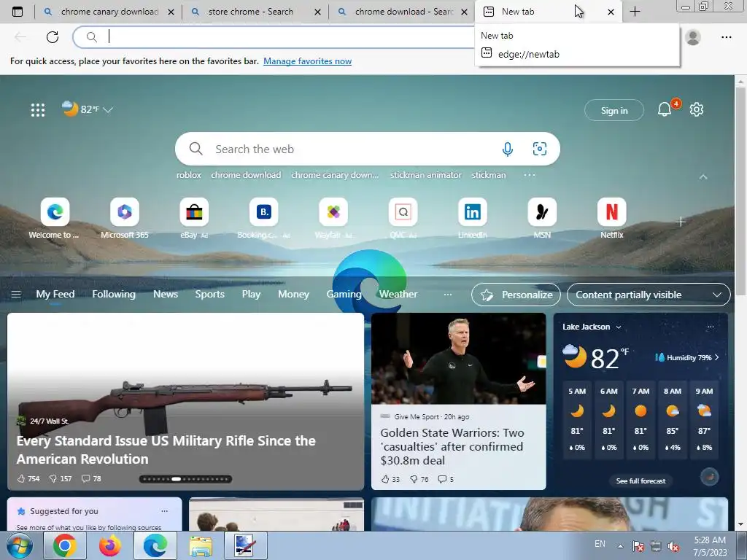Select the Following feed section
Viewport: 747px width, 560px height.
pyautogui.click(x=114, y=295)
